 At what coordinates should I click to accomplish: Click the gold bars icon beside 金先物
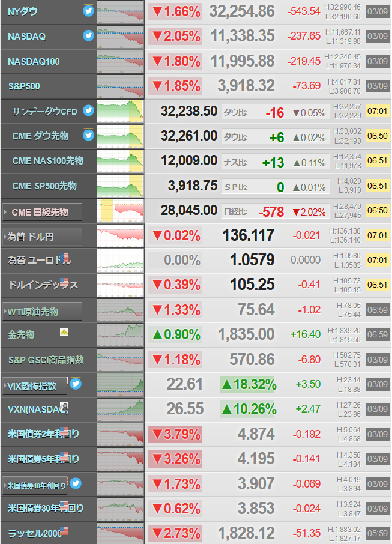[x=64, y=333]
